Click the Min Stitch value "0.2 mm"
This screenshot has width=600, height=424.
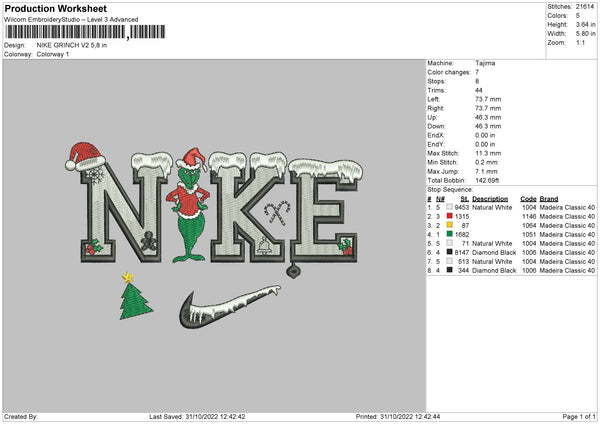tap(486, 162)
